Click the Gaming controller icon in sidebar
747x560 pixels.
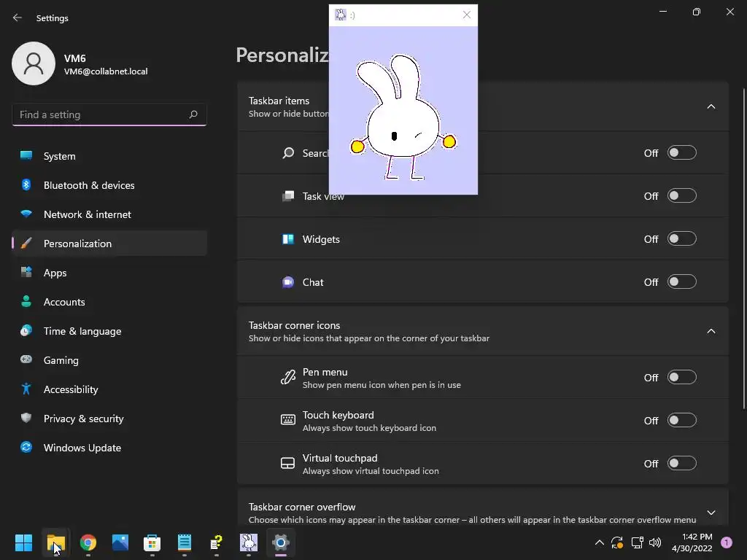coord(26,359)
